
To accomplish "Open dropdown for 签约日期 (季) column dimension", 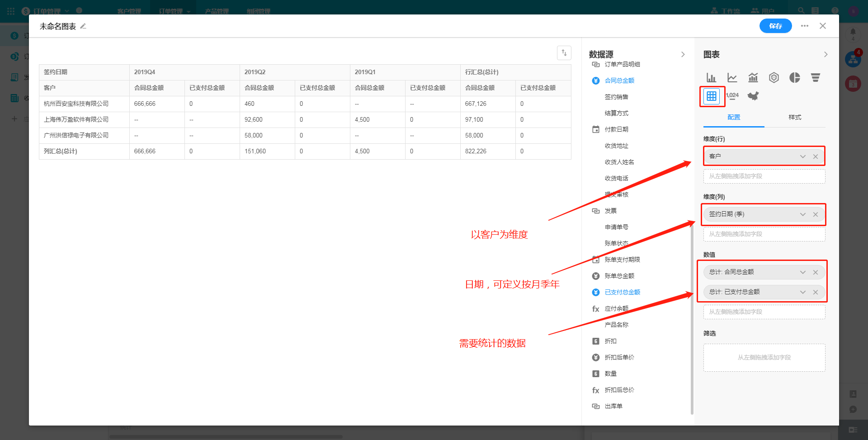I will (x=802, y=214).
